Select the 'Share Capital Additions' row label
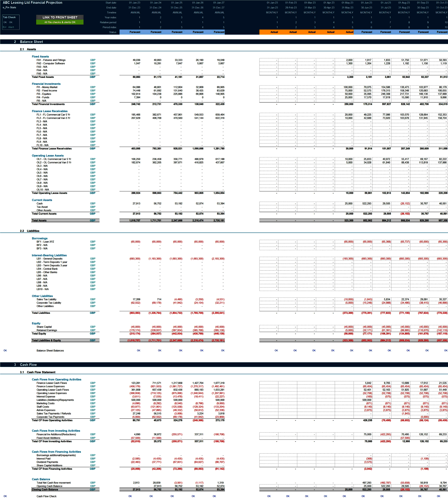Image resolution: width=448 pixels, height=498 pixels. pos(49,465)
